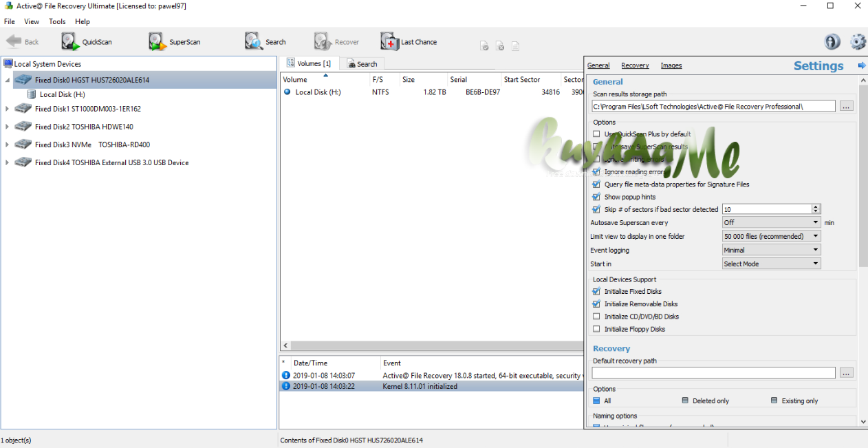Screen dimensions: 868x448
Task: Open the Event logging dropdown
Action: pos(771,250)
